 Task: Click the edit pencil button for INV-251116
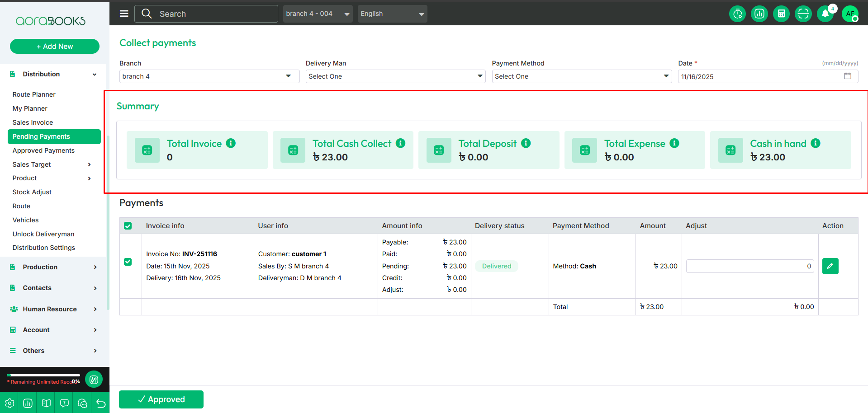tap(830, 266)
